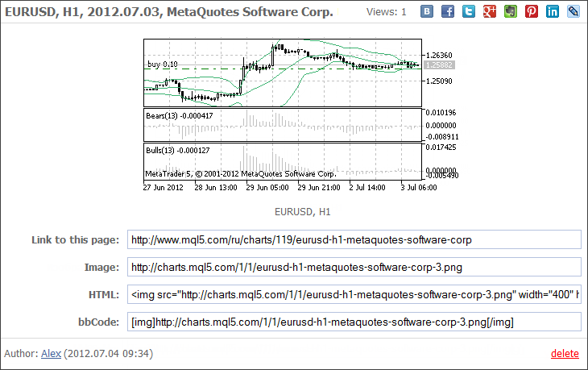Click the 1.25882 current price tag
The width and height of the screenshot is (588, 370).
439,65
